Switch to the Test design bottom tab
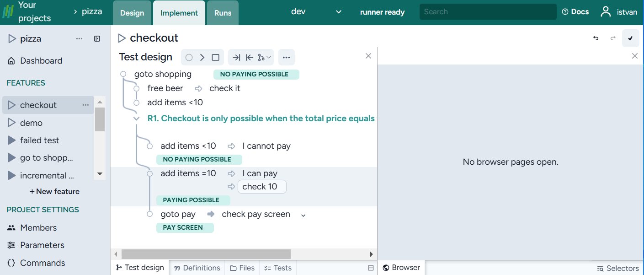 [140, 268]
